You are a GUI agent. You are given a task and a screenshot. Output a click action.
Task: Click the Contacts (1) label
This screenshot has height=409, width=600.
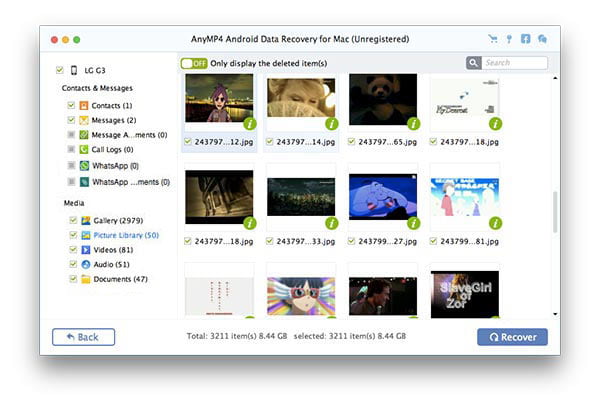pos(112,106)
